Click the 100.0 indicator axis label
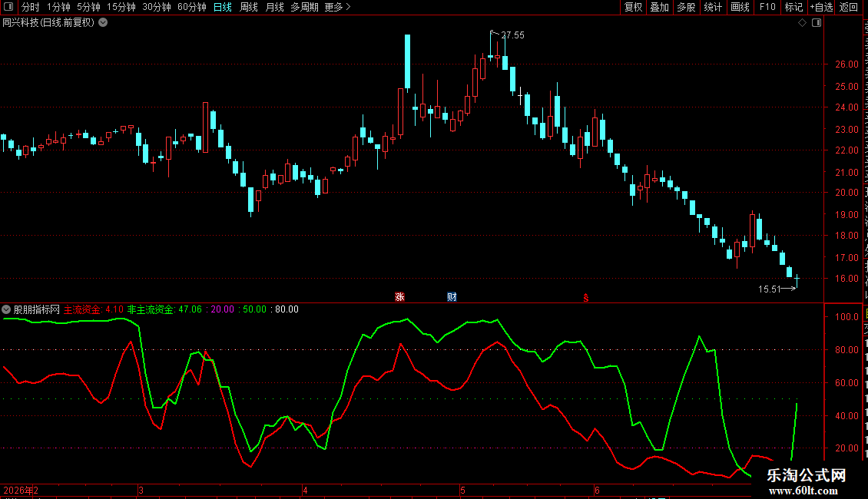Screen dimensions: 868x499 coord(847,317)
